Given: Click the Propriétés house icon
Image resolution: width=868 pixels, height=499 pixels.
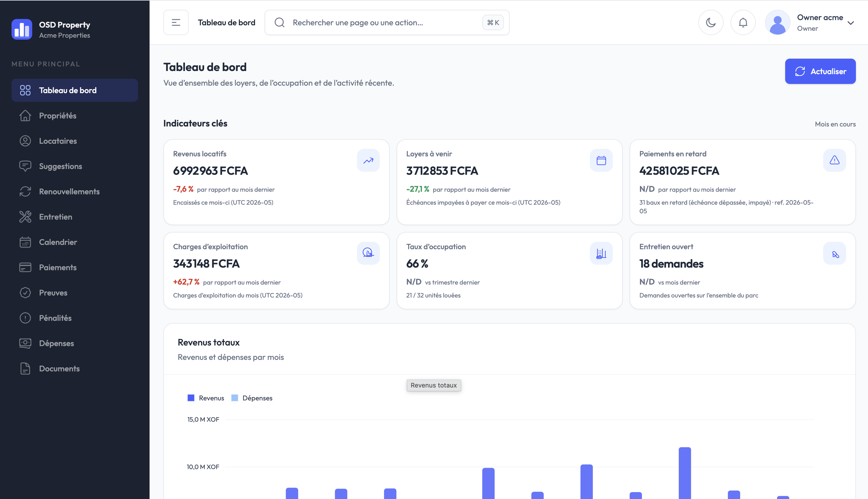Looking at the screenshot, I should pos(25,116).
